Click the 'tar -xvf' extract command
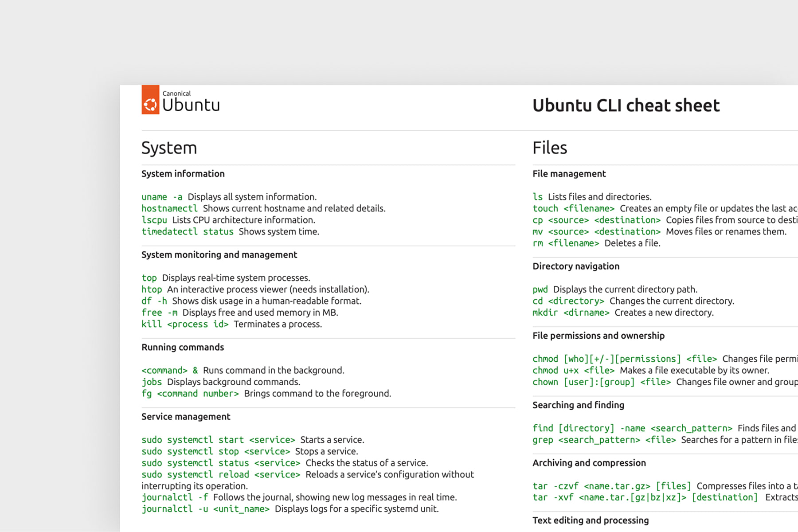 (x=645, y=497)
